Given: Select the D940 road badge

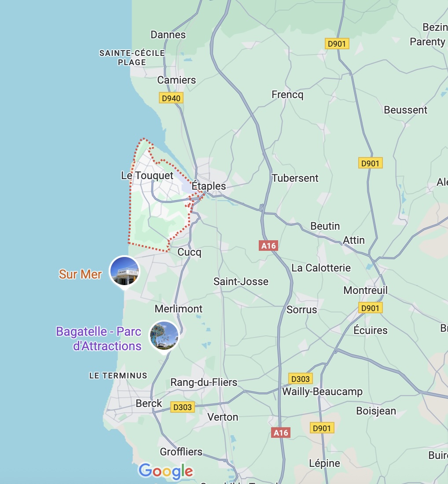Looking at the screenshot, I should (x=171, y=98).
